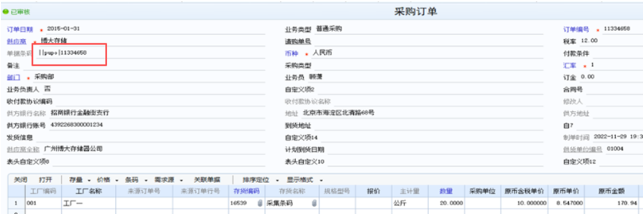Click the 存货编码 column header
Screen dimensions: 644x215
pyautogui.click(x=247, y=191)
